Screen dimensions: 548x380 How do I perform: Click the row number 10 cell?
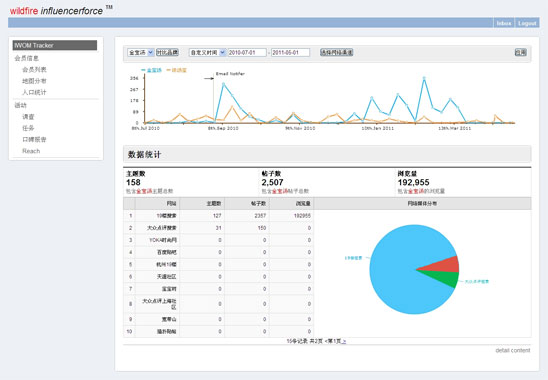point(129,331)
